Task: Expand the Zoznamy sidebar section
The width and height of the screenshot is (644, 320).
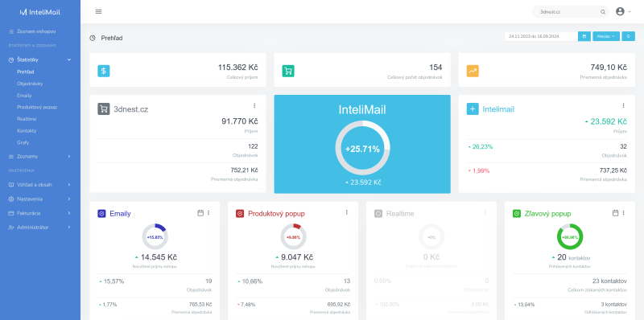Action: coord(39,156)
